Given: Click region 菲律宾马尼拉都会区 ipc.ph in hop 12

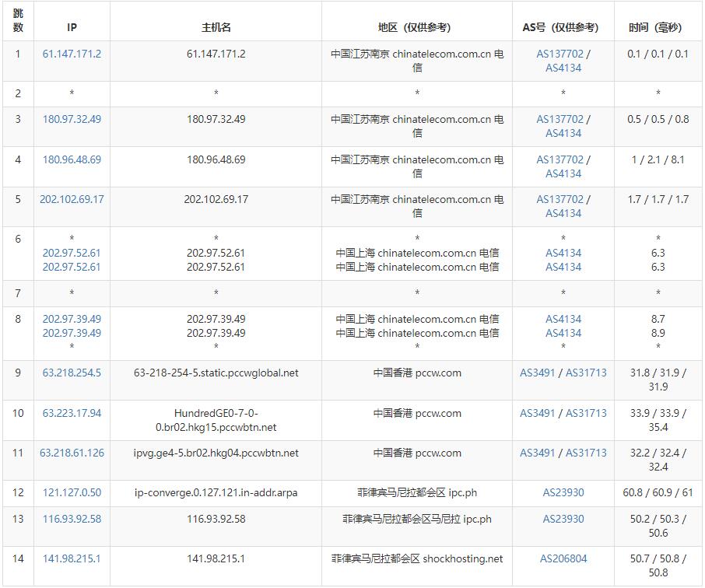Looking at the screenshot, I should tap(417, 492).
